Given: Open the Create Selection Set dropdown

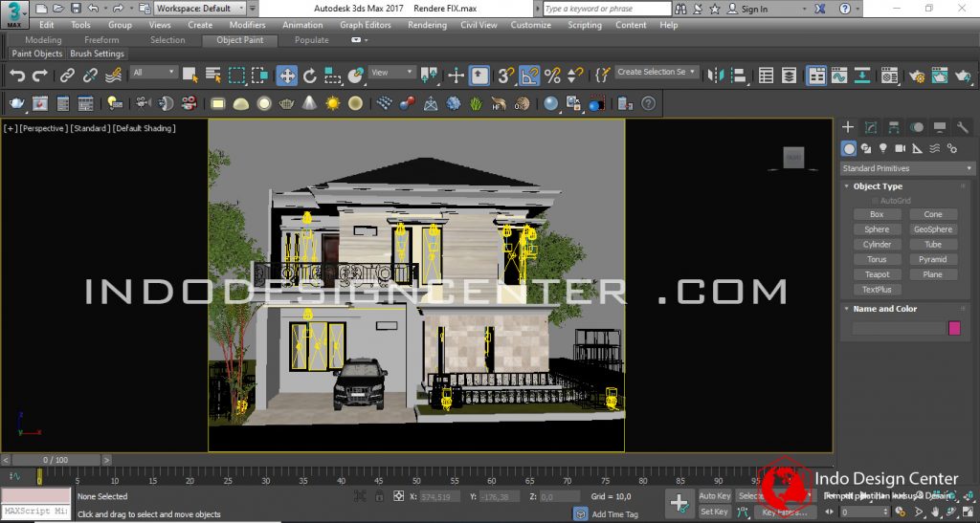Looking at the screenshot, I should coord(657,72).
